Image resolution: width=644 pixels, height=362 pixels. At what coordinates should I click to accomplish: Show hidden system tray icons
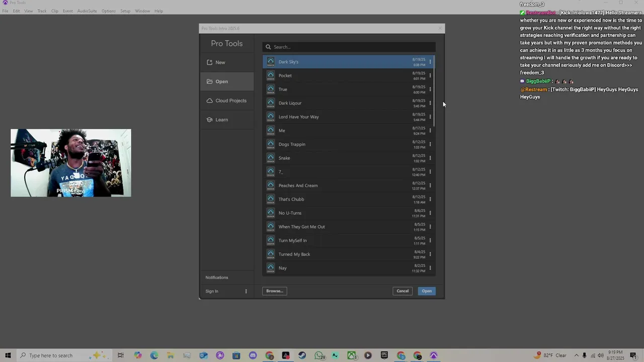[577, 355]
